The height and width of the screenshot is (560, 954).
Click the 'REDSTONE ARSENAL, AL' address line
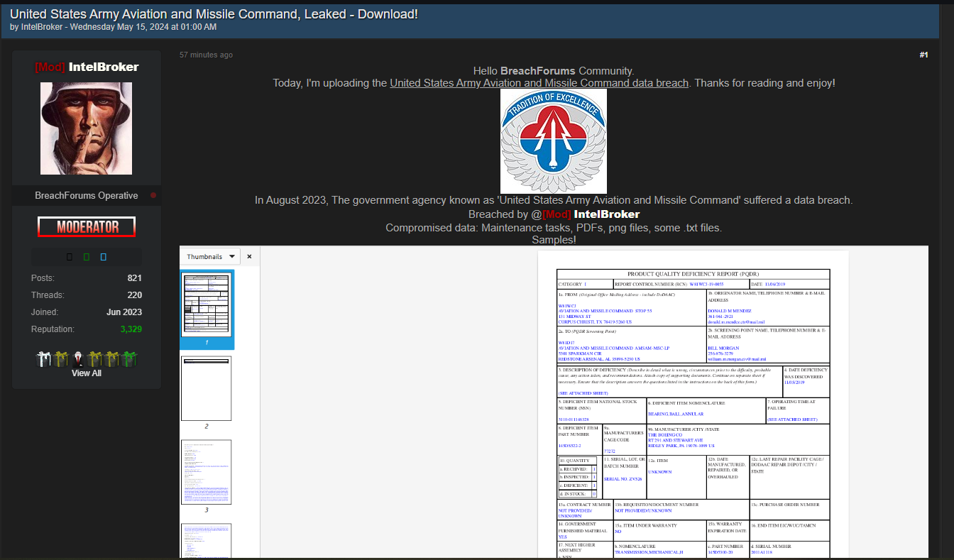[599, 359]
